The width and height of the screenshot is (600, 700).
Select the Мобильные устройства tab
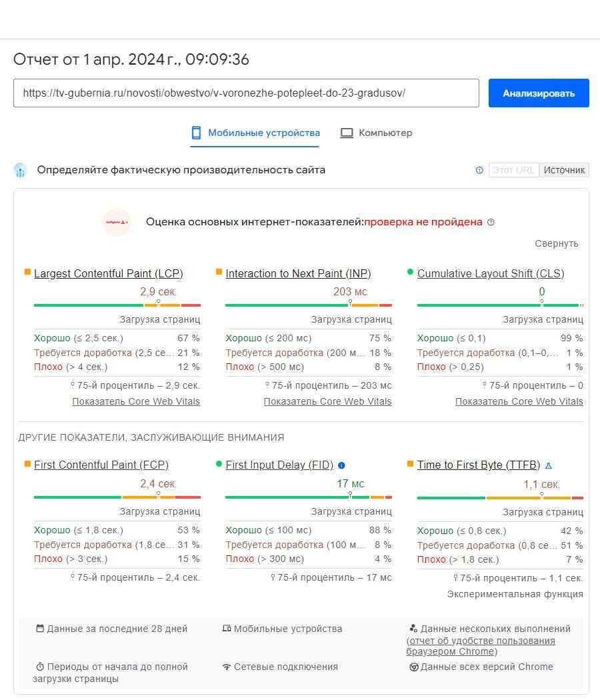(x=255, y=133)
